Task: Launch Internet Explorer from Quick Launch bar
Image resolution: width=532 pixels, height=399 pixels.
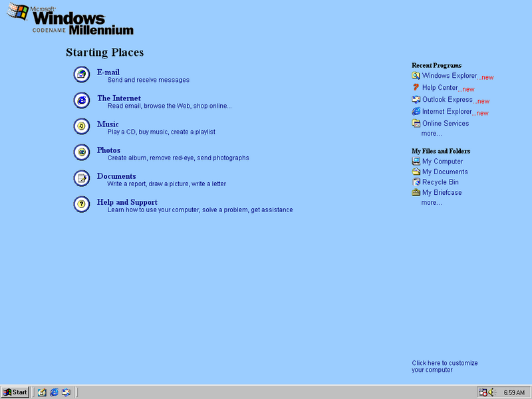Action: (x=55, y=392)
